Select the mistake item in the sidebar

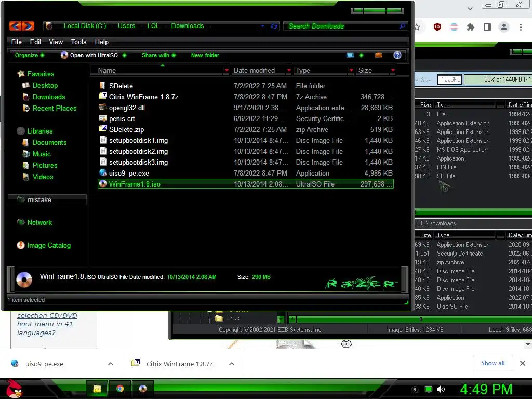[47, 199]
